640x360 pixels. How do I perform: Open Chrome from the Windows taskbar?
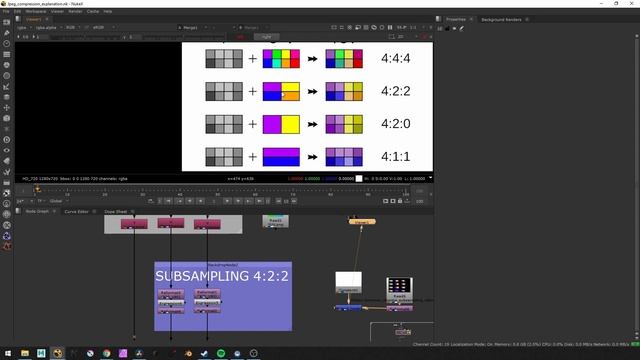coord(107,353)
